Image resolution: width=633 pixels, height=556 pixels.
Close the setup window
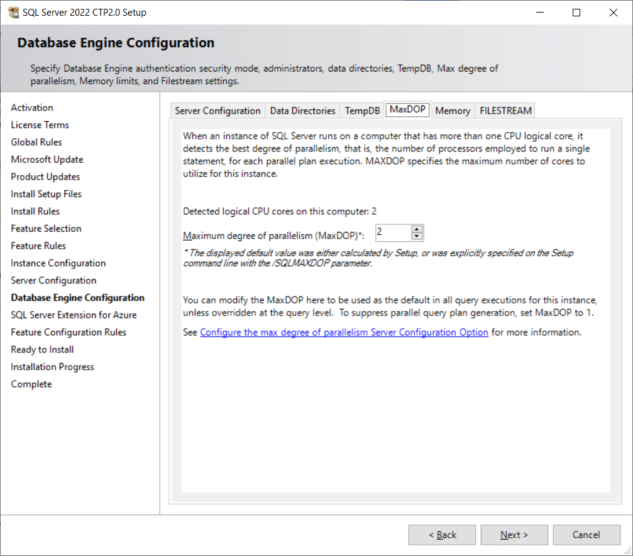click(613, 13)
